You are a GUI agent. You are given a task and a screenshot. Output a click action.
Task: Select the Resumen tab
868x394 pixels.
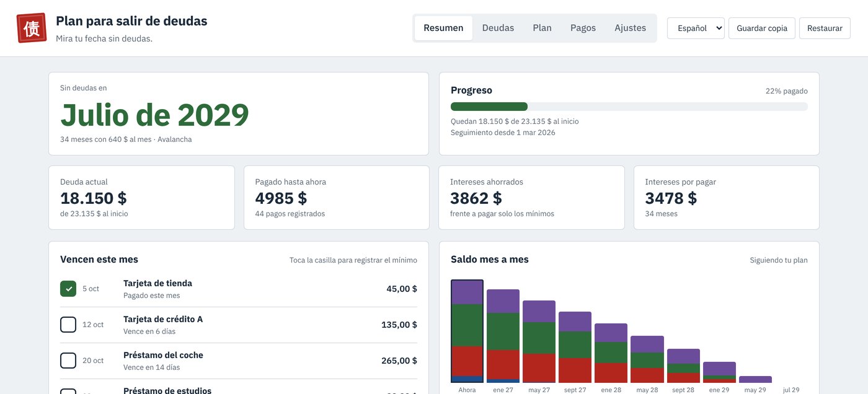[443, 28]
